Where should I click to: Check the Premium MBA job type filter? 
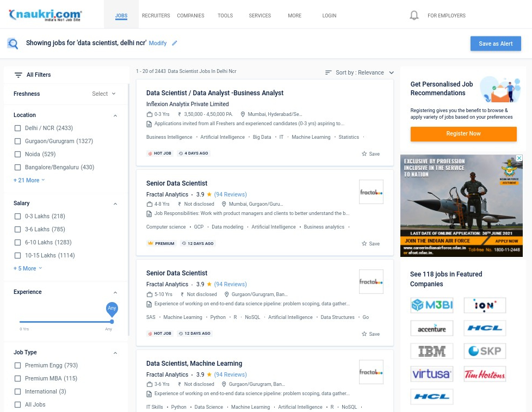[17, 378]
